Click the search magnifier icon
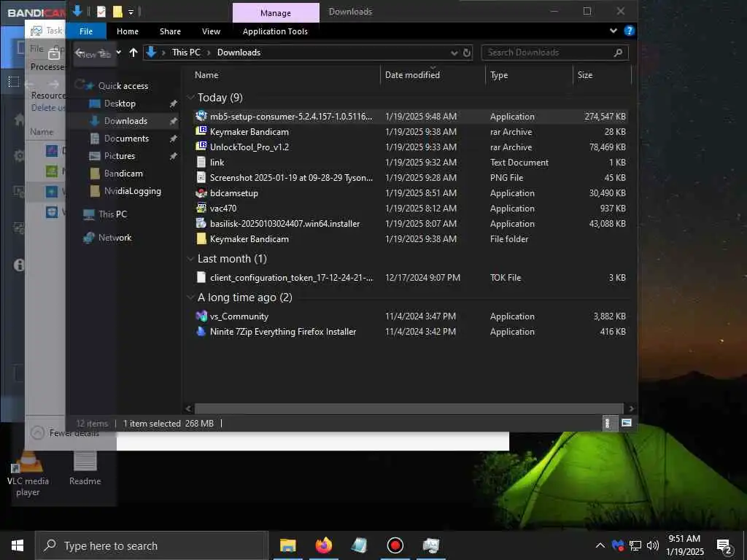Screen dimensions: 747x560 point(618,52)
